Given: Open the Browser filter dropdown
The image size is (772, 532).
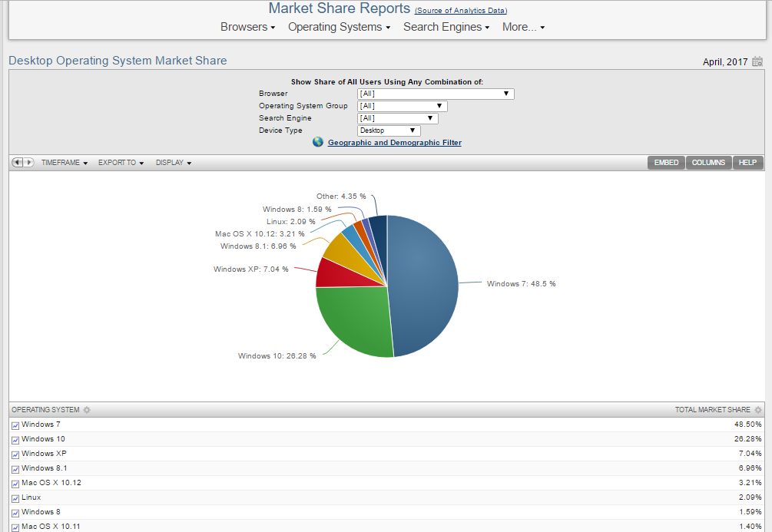Looking at the screenshot, I should pyautogui.click(x=436, y=94).
